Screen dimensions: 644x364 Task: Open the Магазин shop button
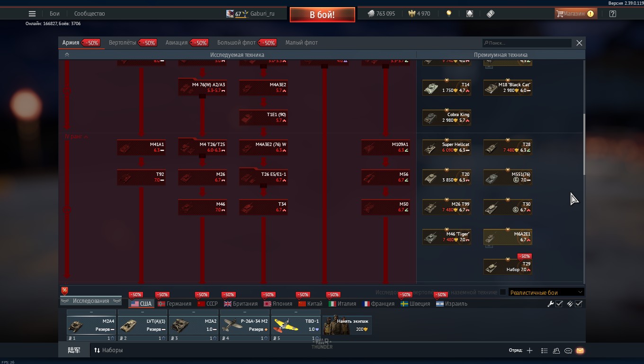point(576,14)
